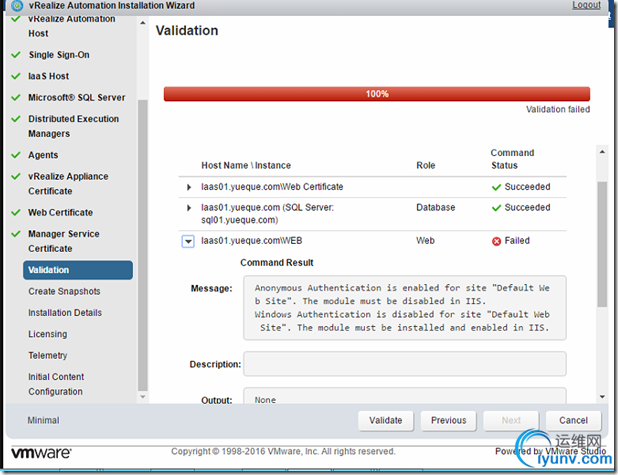Select the Agents step

pos(43,155)
